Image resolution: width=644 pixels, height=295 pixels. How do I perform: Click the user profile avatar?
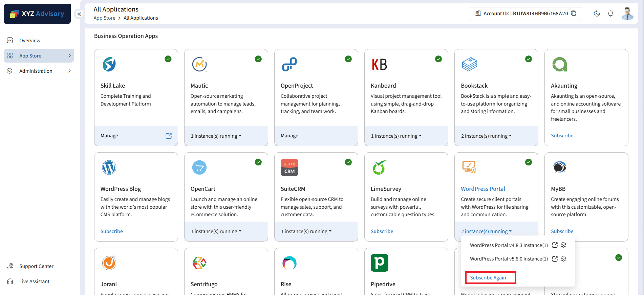pos(627,14)
